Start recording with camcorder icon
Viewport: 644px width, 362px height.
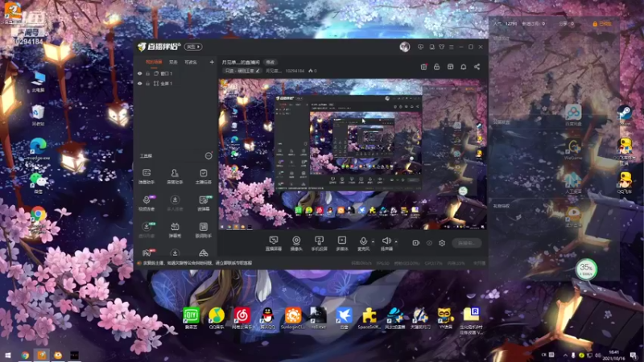415,243
